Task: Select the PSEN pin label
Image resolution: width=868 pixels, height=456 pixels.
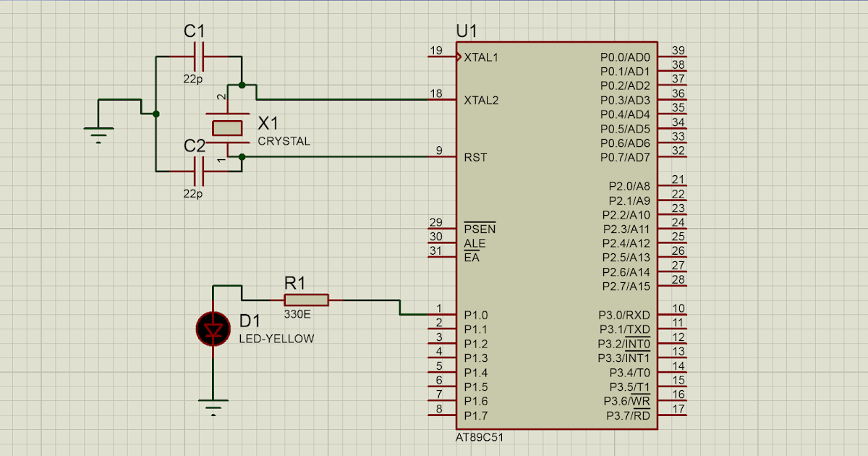Action: click(x=480, y=229)
